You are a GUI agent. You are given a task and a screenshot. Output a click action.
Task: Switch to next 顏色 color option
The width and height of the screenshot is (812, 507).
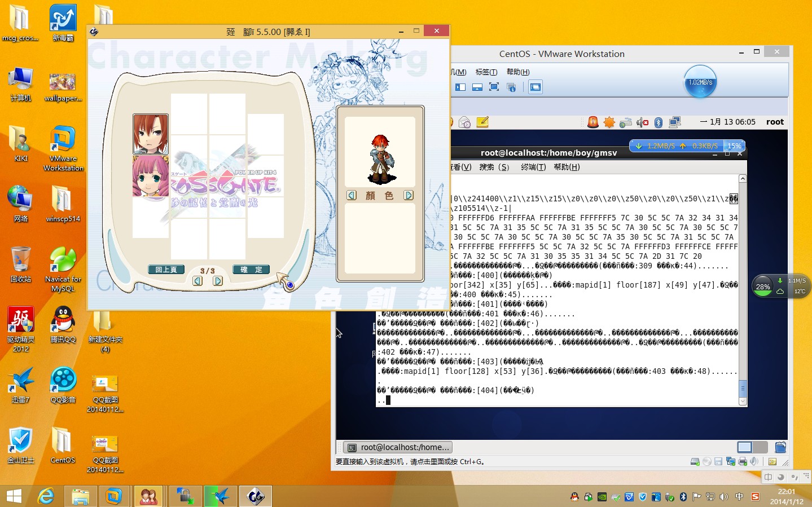pos(409,195)
